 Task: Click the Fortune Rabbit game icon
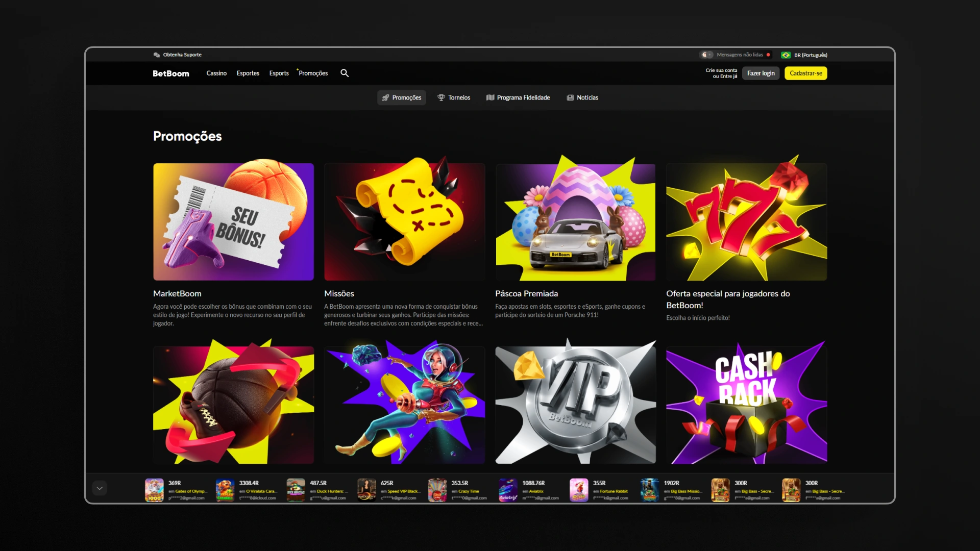point(579,490)
